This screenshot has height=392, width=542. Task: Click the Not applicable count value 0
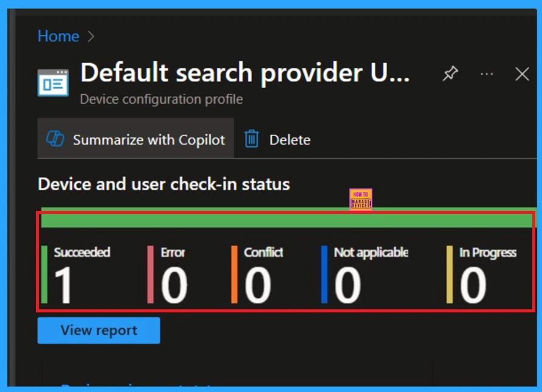pyautogui.click(x=348, y=285)
